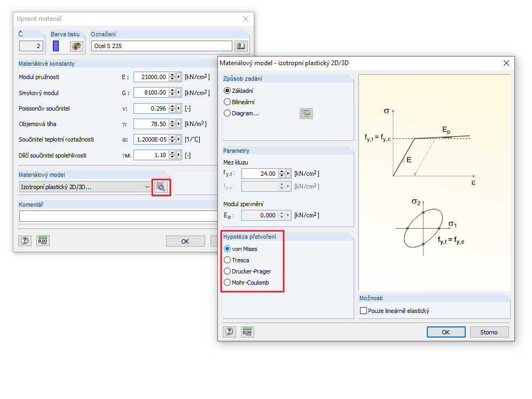This screenshot has height=399, width=532.
Task: Open the Materiálový model dropdown
Action: tap(146, 186)
